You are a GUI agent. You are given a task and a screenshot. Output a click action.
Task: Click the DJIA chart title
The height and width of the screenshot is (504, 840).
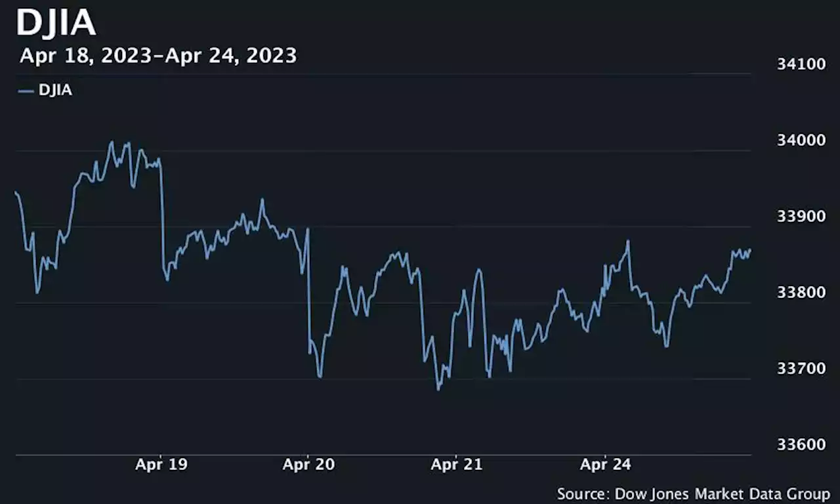pos(56,23)
